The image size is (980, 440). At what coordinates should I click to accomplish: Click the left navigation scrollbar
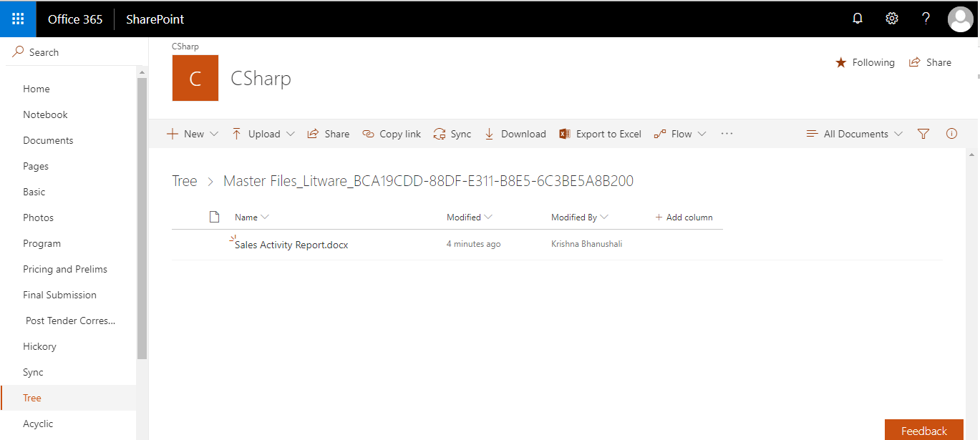point(142,218)
